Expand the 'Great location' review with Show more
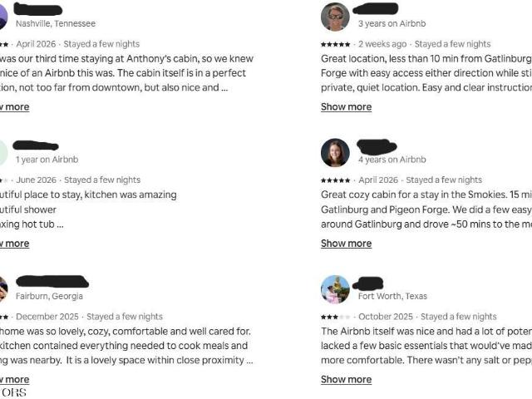The image size is (532, 399). tap(346, 107)
